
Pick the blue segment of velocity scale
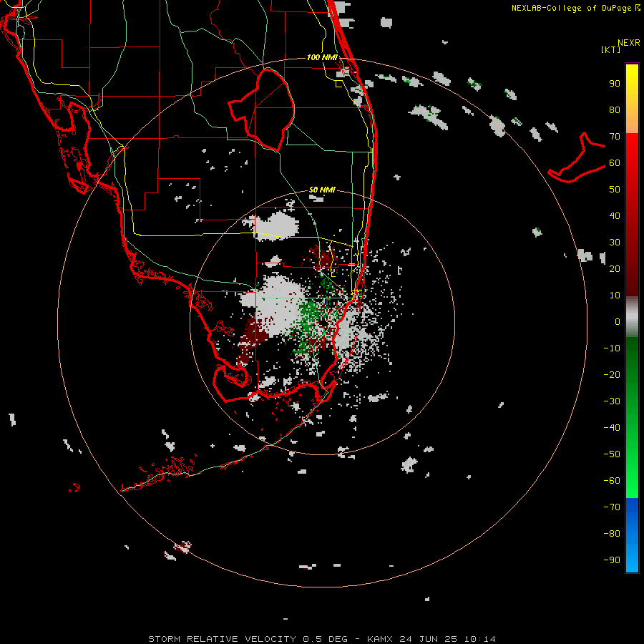pos(632,535)
